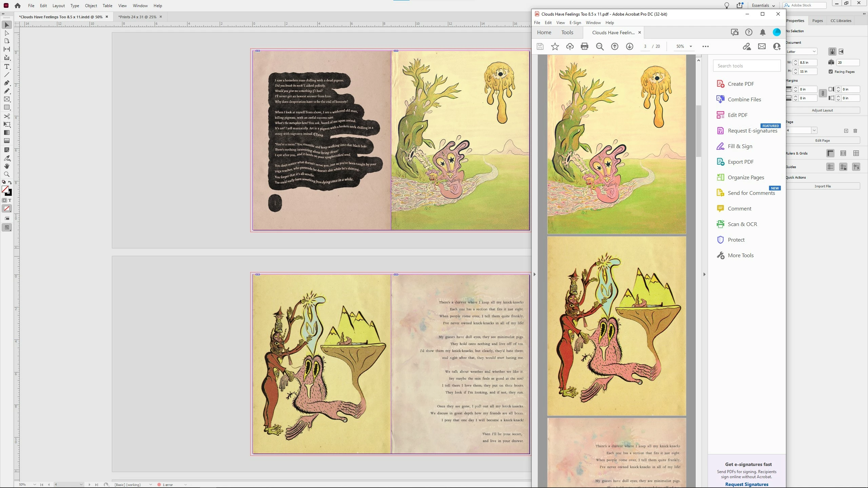Open the Essentials workspace dropdown
Screen dimensions: 868x488
(x=763, y=5)
